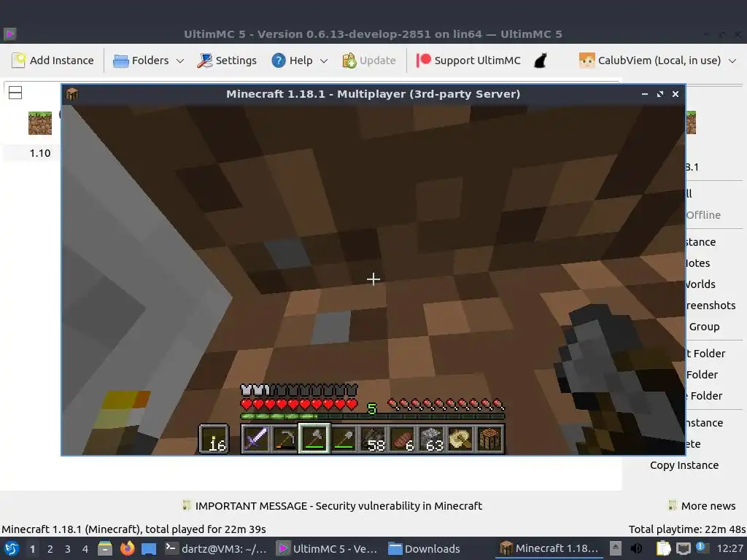The image size is (747, 560).
Task: Click the Offline label in side panel
Action: point(703,215)
